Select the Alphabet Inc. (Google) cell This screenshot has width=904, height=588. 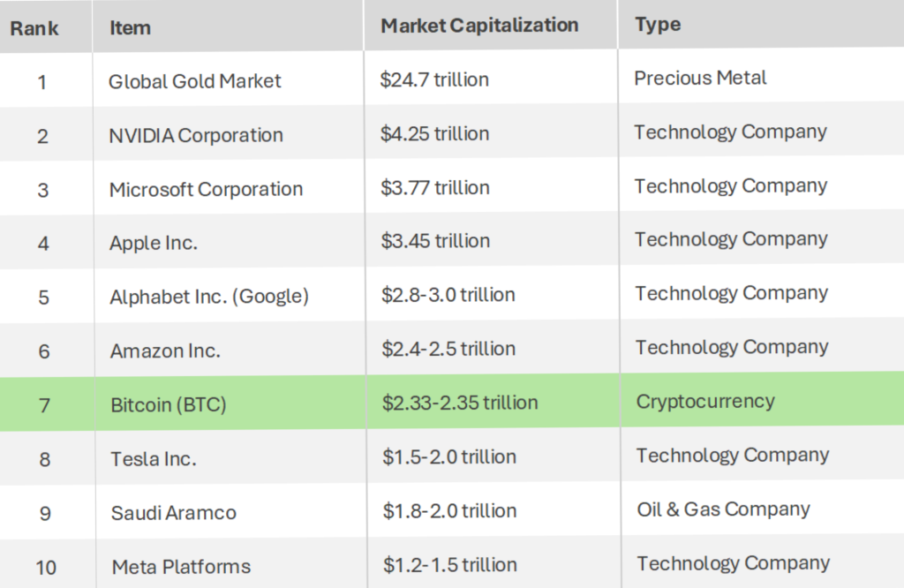point(209,297)
